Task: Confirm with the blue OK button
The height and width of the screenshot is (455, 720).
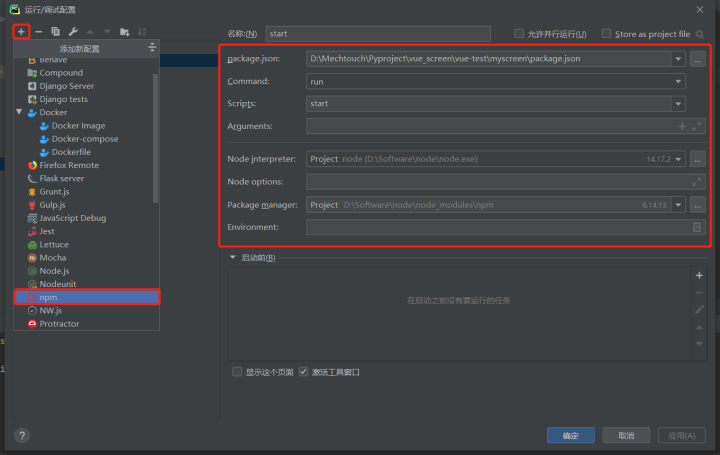Action: point(571,435)
